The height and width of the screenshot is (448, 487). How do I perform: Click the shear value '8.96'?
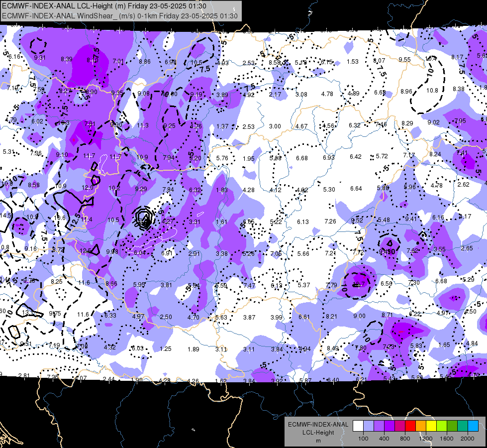406,92
